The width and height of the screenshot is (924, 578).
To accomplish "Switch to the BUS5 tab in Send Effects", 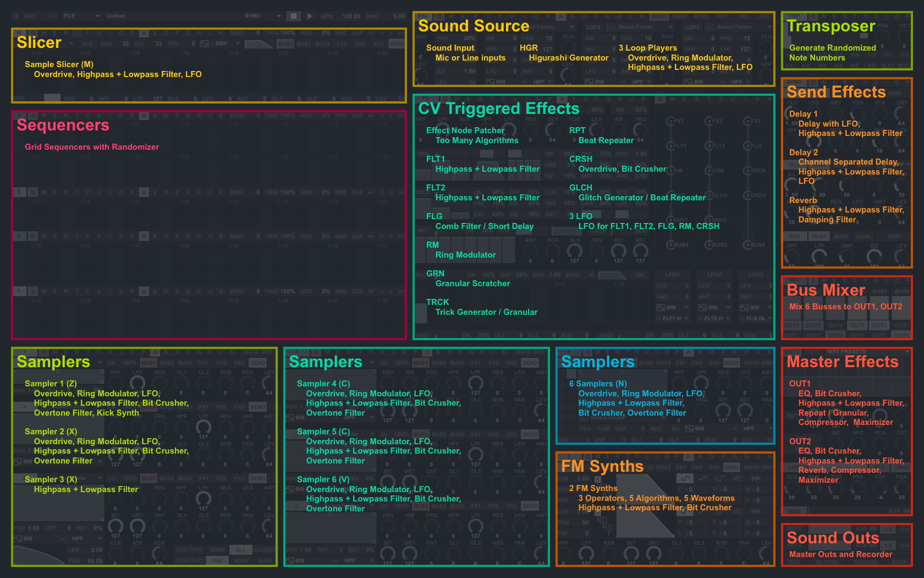I will click(x=841, y=236).
